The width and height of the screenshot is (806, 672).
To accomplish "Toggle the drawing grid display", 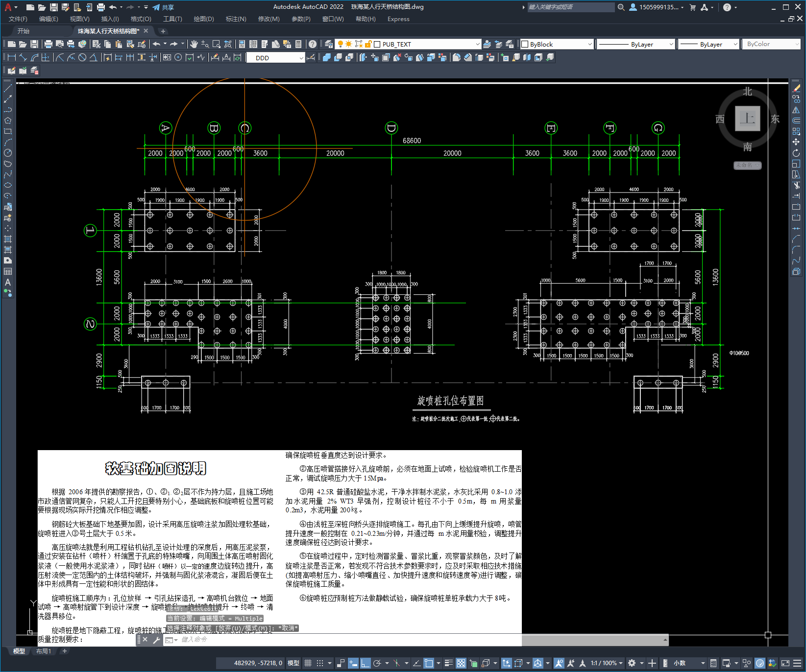I will pyautogui.click(x=308, y=663).
